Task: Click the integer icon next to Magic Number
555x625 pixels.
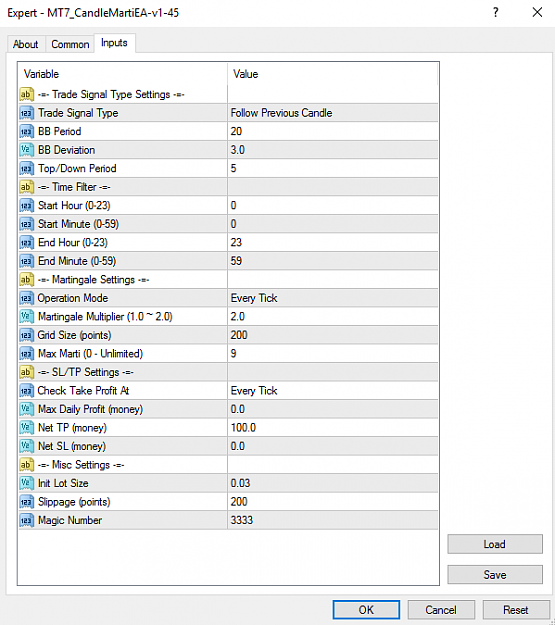Action: click(x=26, y=521)
